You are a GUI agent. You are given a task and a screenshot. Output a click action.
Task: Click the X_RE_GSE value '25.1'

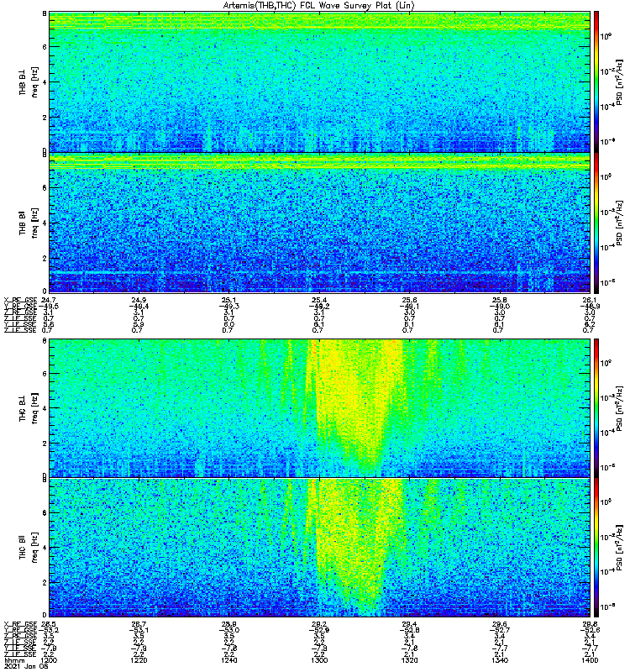(x=228, y=300)
